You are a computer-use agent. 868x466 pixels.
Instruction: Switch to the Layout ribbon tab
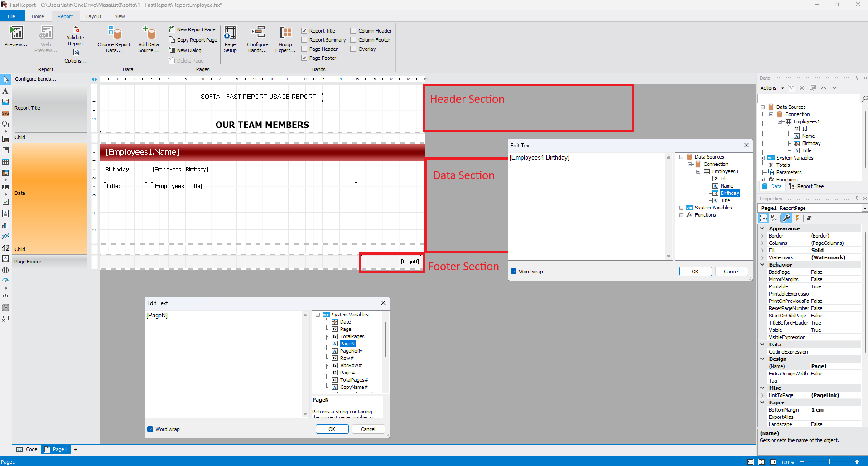coord(94,16)
